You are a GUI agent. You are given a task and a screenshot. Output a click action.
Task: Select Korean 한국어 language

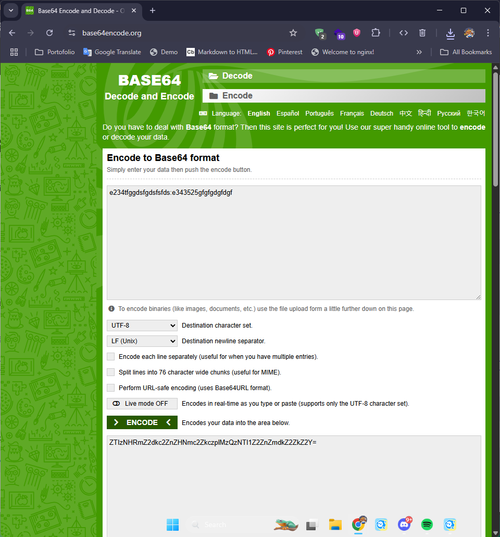[x=476, y=113]
